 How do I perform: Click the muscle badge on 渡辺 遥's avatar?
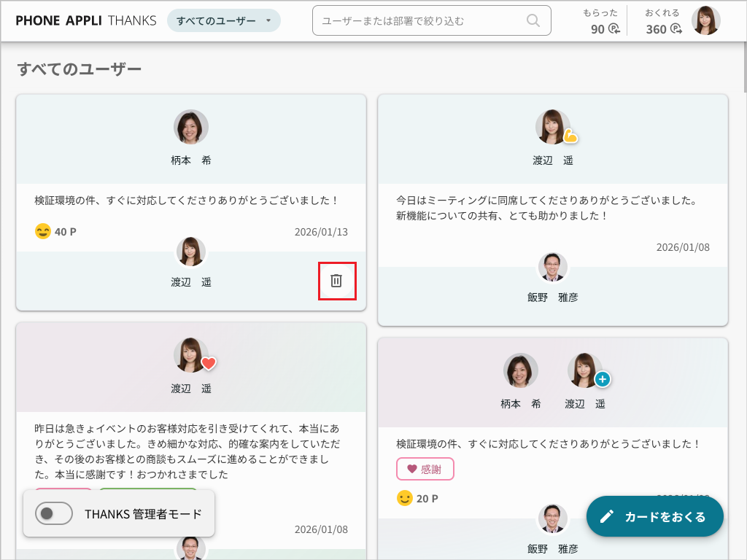[570, 136]
